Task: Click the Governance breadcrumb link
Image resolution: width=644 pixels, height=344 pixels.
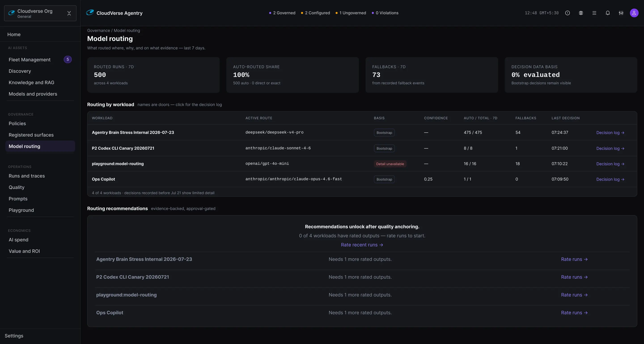Action: point(98,30)
